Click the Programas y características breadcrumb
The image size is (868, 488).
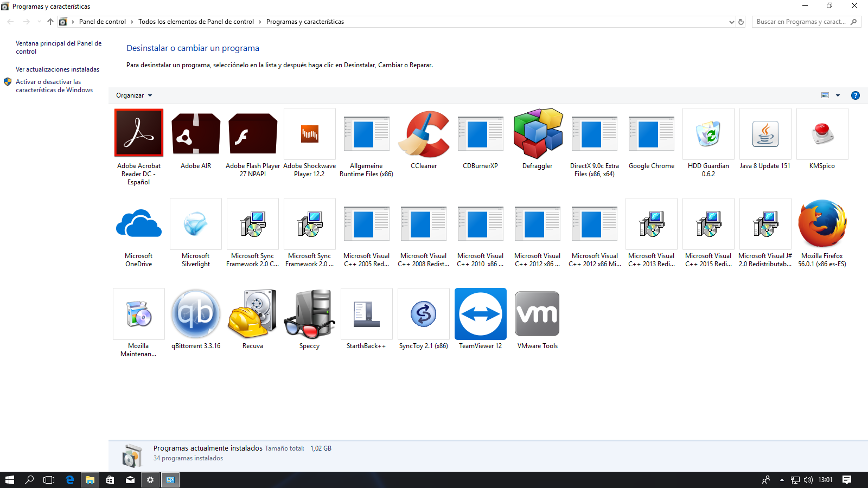(305, 22)
